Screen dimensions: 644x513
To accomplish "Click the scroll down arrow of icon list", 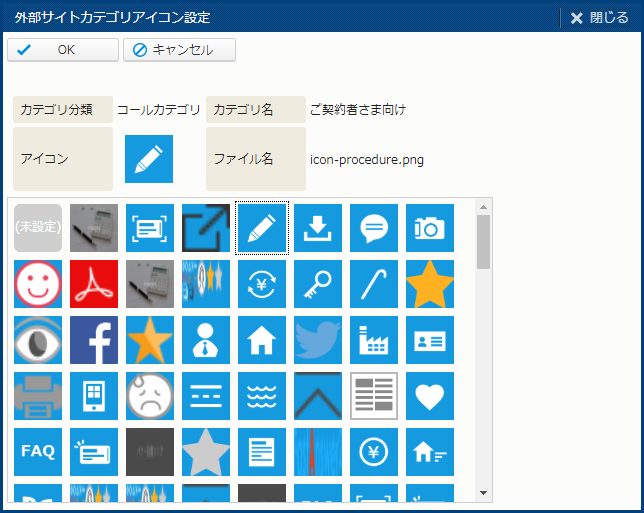I will tap(484, 493).
